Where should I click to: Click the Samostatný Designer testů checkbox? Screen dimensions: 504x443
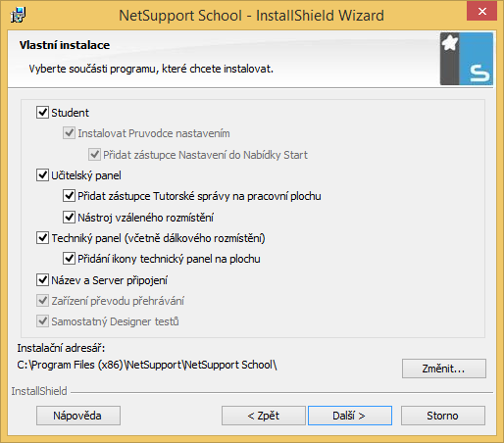[42, 321]
